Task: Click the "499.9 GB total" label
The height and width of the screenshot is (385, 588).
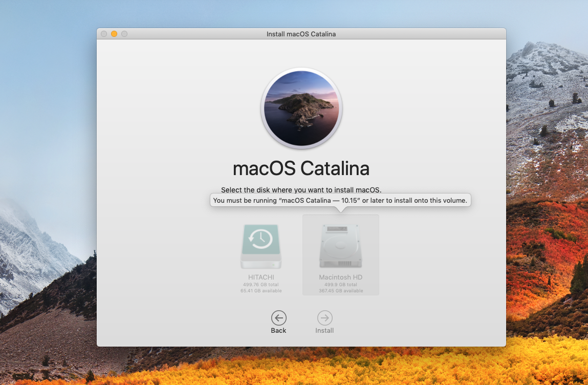Action: click(341, 285)
